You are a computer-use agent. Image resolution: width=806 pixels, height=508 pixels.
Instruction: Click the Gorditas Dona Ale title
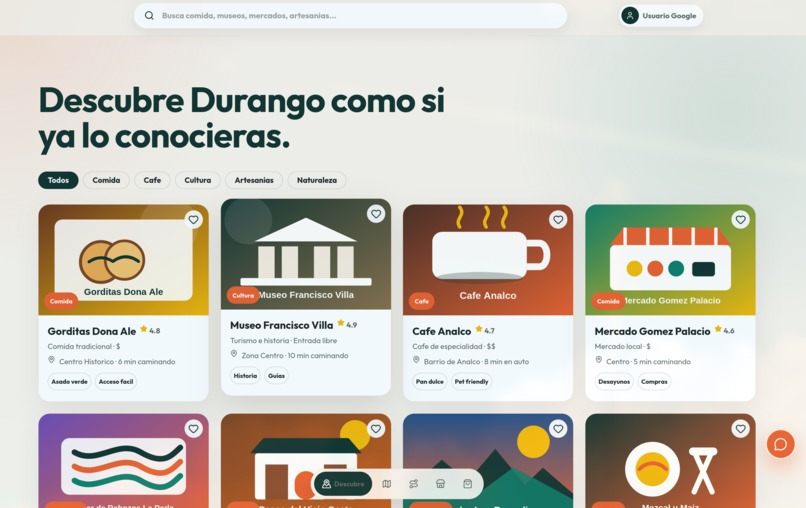point(91,331)
